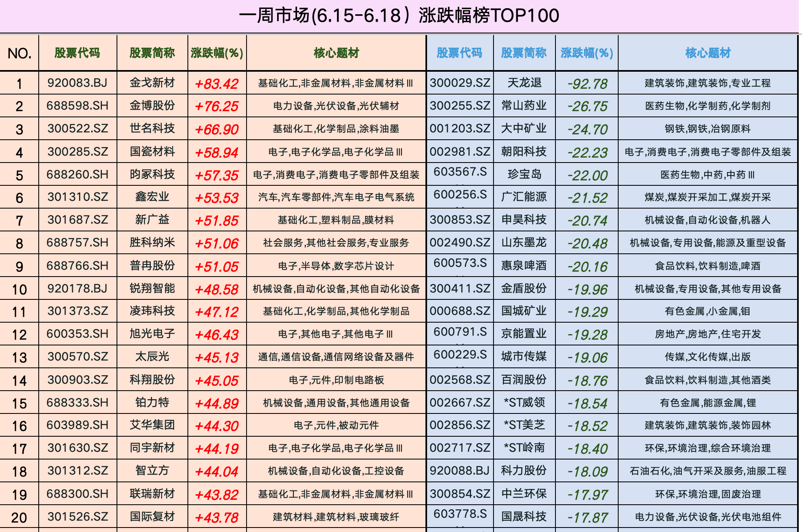The image size is (802, 532).
Task: Select stock code 688260.SH
Action: point(77,174)
